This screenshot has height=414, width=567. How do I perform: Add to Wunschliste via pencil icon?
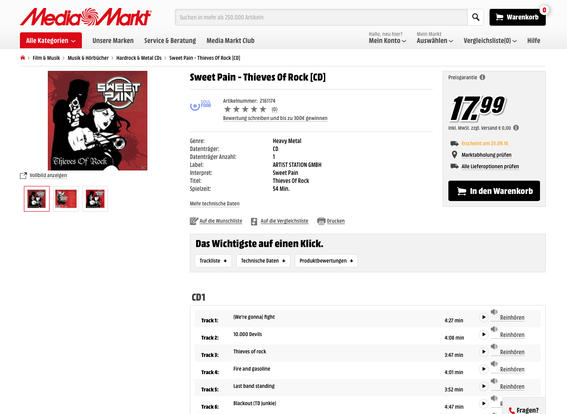[x=194, y=221]
